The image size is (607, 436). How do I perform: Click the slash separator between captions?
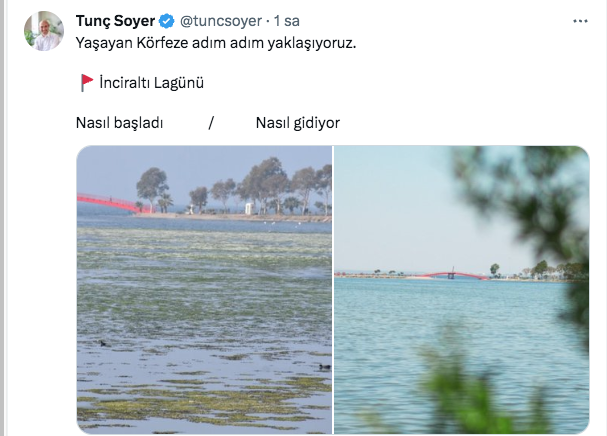tap(211, 123)
